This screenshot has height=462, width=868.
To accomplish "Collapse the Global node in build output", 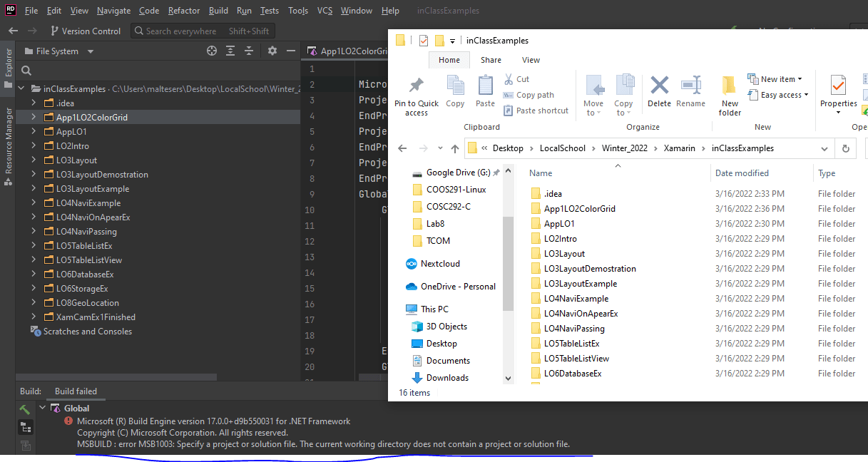I will pos(43,409).
